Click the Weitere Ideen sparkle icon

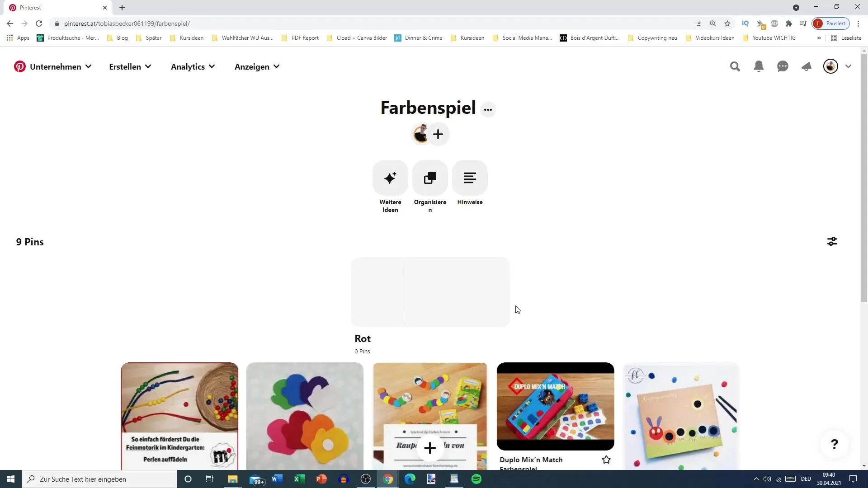(x=390, y=178)
